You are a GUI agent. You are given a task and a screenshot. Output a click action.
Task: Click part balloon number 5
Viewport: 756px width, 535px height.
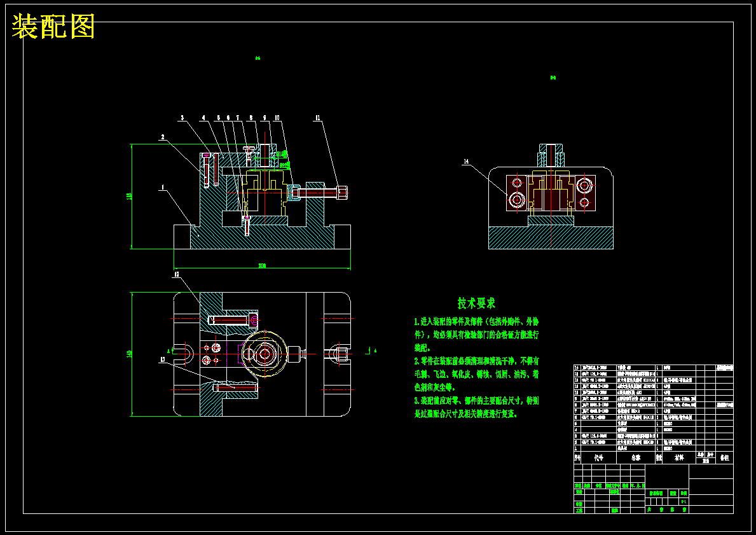click(219, 117)
